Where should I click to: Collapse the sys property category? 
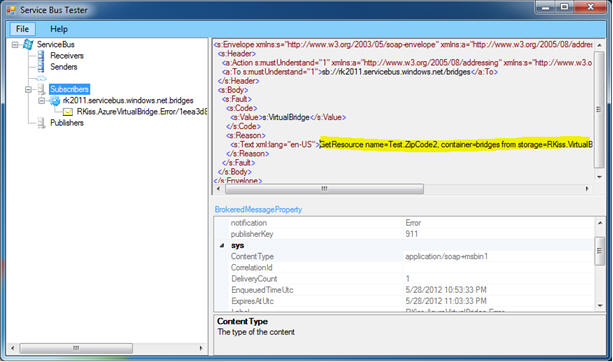tap(222, 246)
